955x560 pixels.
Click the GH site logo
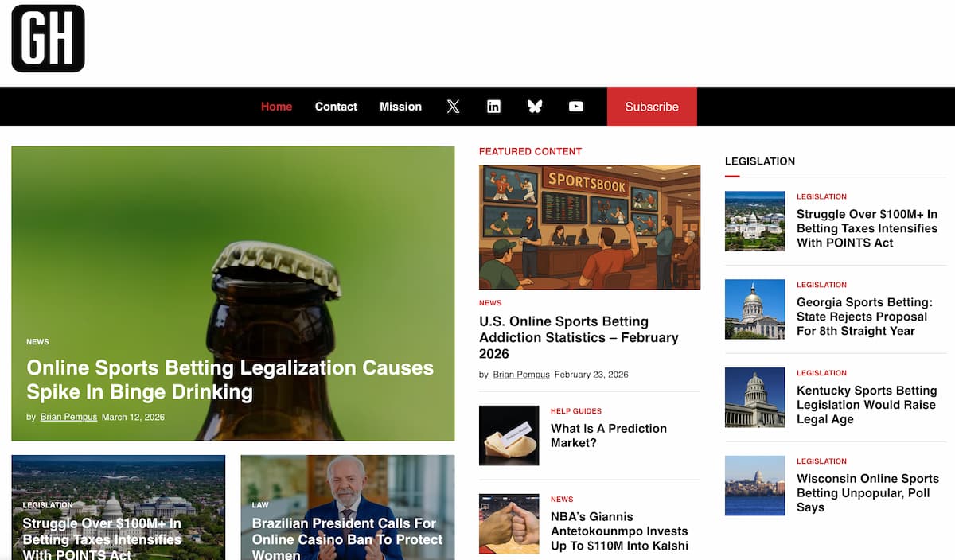(x=48, y=38)
